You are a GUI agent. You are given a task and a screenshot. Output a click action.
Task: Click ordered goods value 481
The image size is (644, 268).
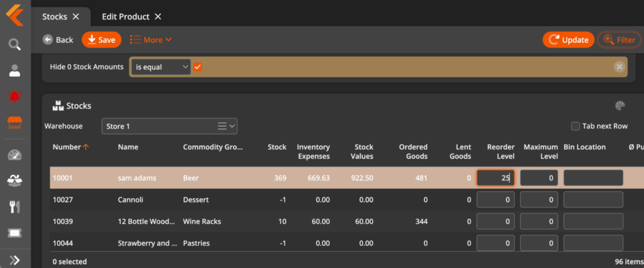click(421, 178)
